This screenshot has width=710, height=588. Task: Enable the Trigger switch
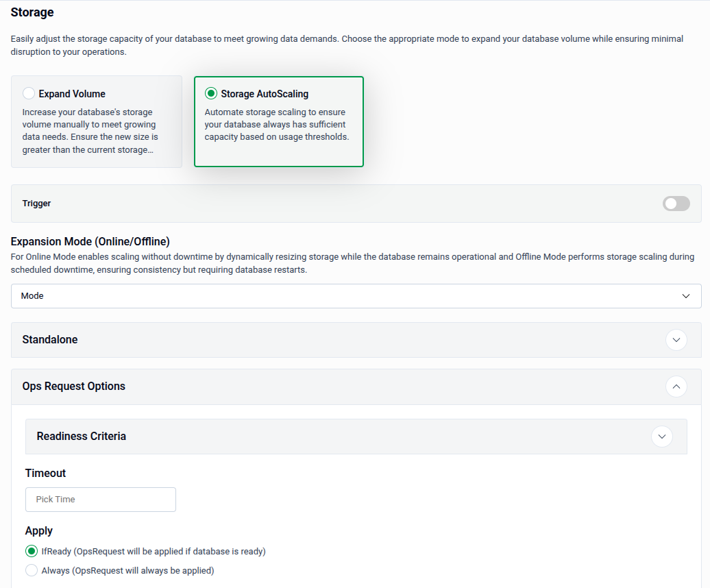coord(676,204)
